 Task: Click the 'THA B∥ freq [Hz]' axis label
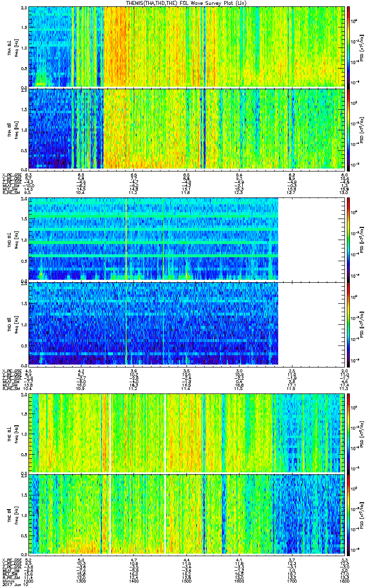point(12,129)
